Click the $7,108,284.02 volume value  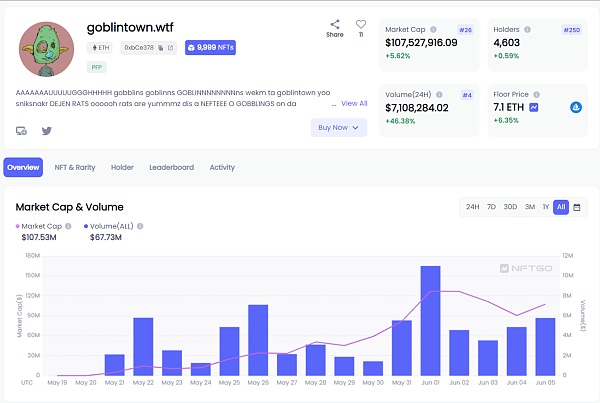click(x=417, y=108)
